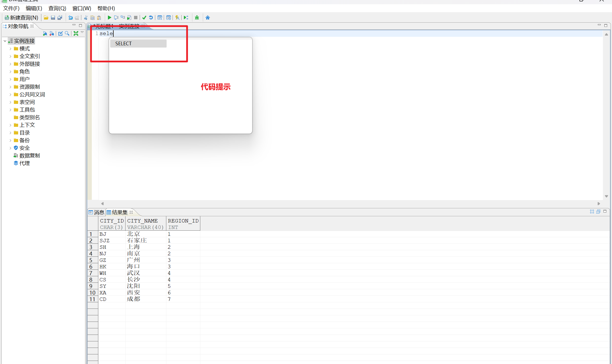Click the New Query (新建查询) button
Image resolution: width=612 pixels, height=364 pixels.
pos(22,18)
